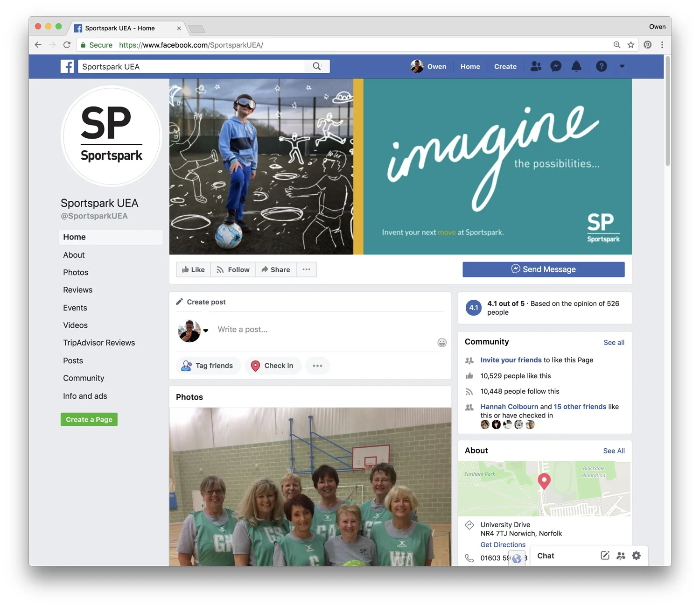
Task: Open a new browser tab
Action: click(196, 29)
